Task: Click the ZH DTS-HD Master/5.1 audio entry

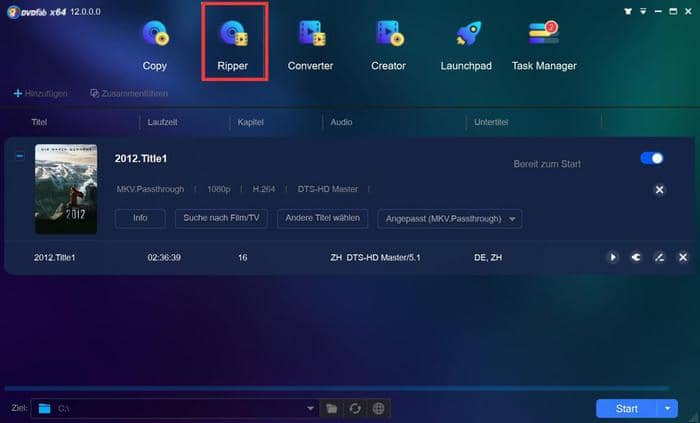Action: pos(375,257)
